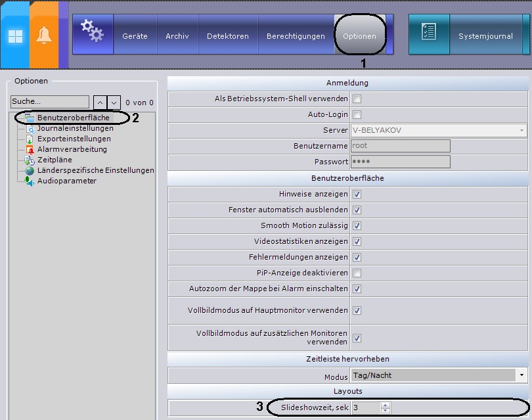This screenshot has height=420, width=532.
Task: Go to previous search result
Action: [100, 102]
